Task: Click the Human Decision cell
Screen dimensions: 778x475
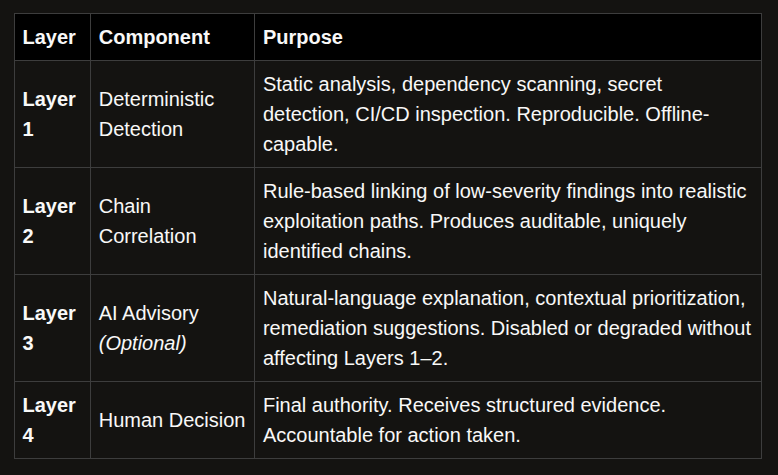Action: click(172, 420)
